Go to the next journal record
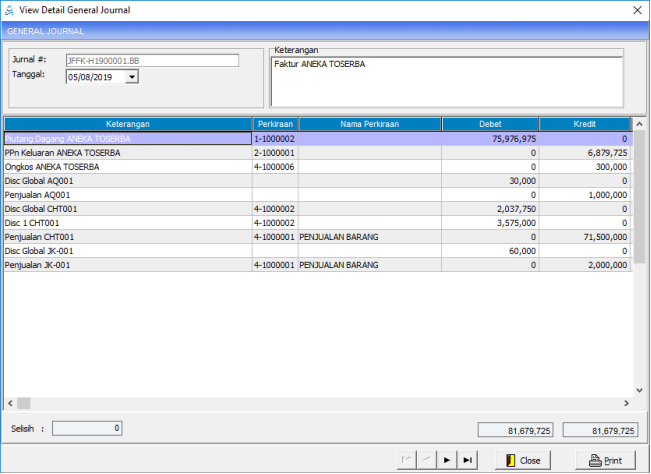This screenshot has height=474, width=651. point(446,460)
